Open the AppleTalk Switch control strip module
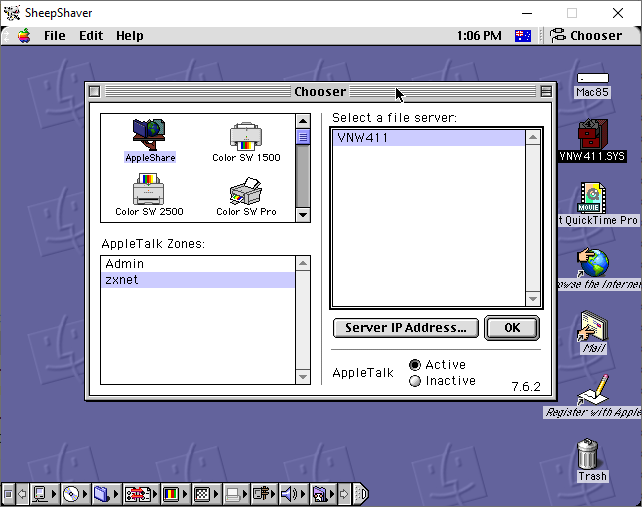This screenshot has height=507, width=642. [44, 494]
